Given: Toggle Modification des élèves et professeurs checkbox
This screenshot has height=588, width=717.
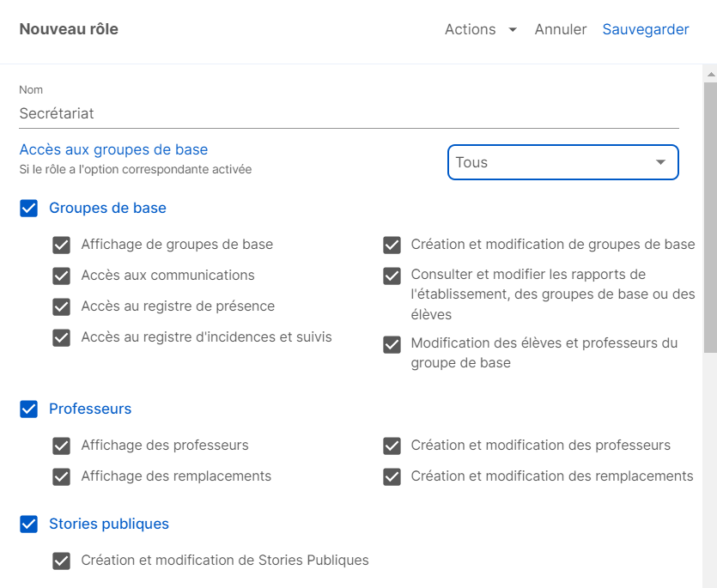Looking at the screenshot, I should (392, 345).
